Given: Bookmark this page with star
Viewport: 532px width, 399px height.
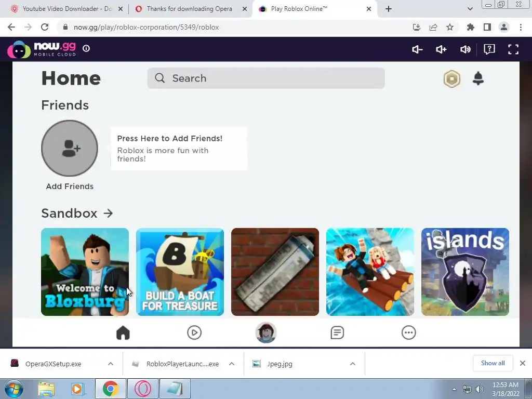Looking at the screenshot, I should click(x=450, y=27).
